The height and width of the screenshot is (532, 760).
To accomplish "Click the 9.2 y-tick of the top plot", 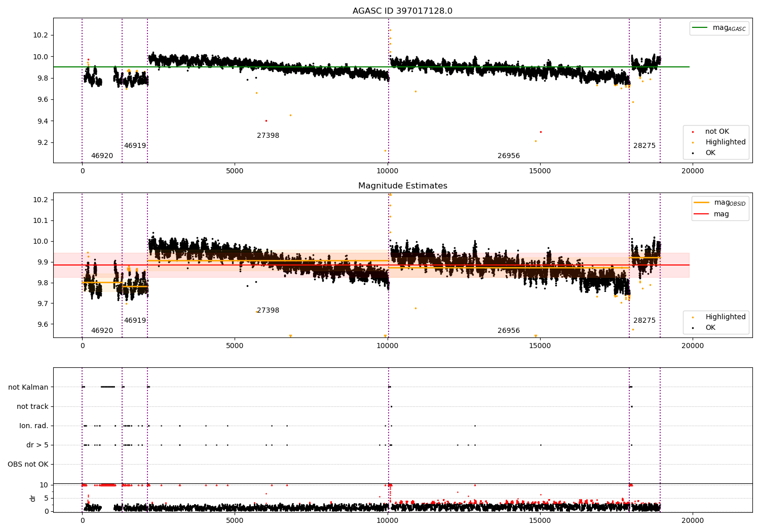I will click(x=43, y=143).
